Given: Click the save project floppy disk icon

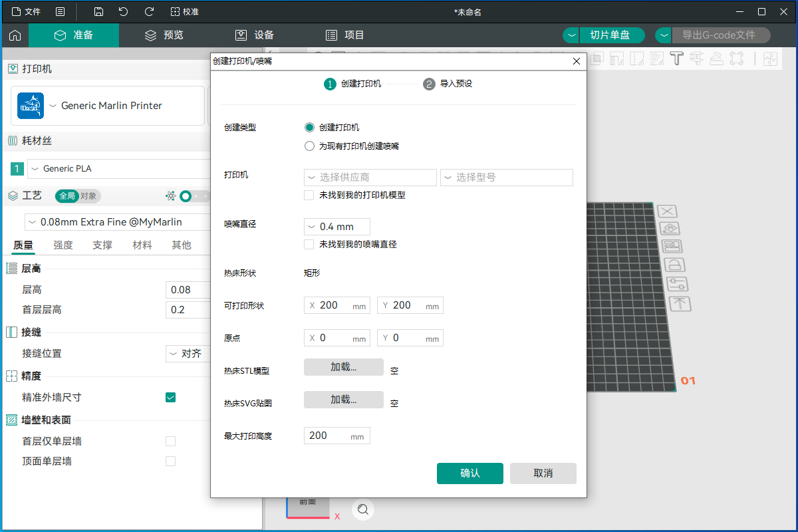Looking at the screenshot, I should 98,11.
